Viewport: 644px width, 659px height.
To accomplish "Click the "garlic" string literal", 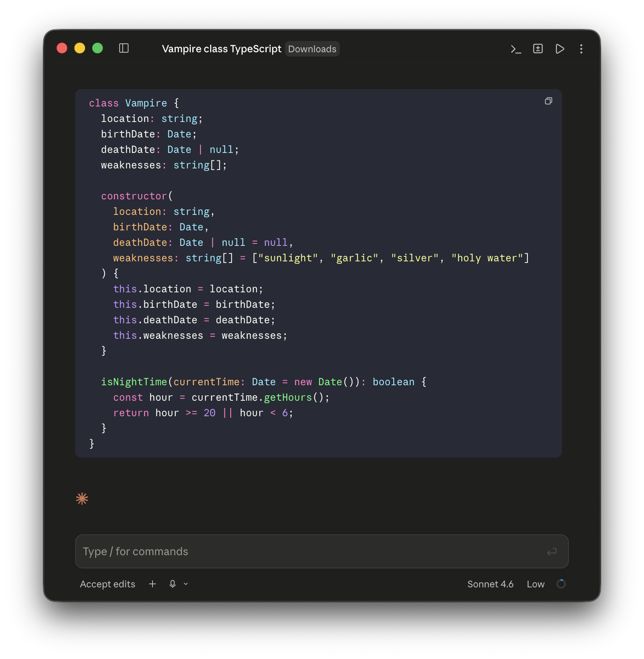I will coord(355,258).
